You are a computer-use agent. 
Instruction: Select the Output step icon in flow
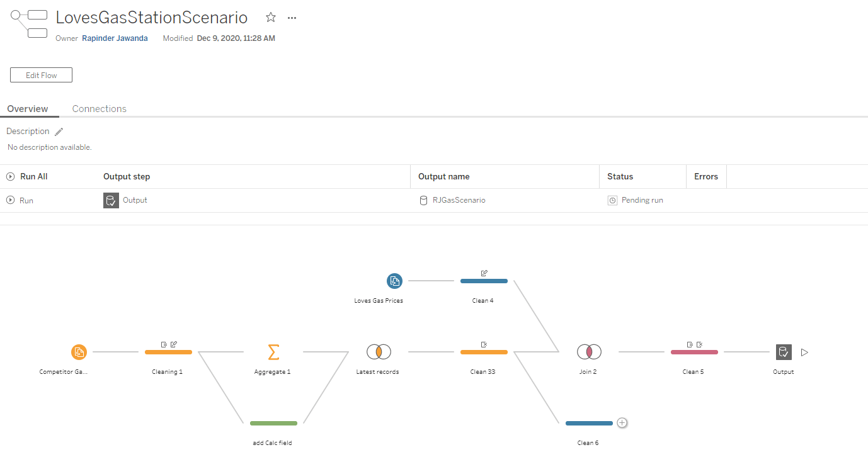pos(783,352)
